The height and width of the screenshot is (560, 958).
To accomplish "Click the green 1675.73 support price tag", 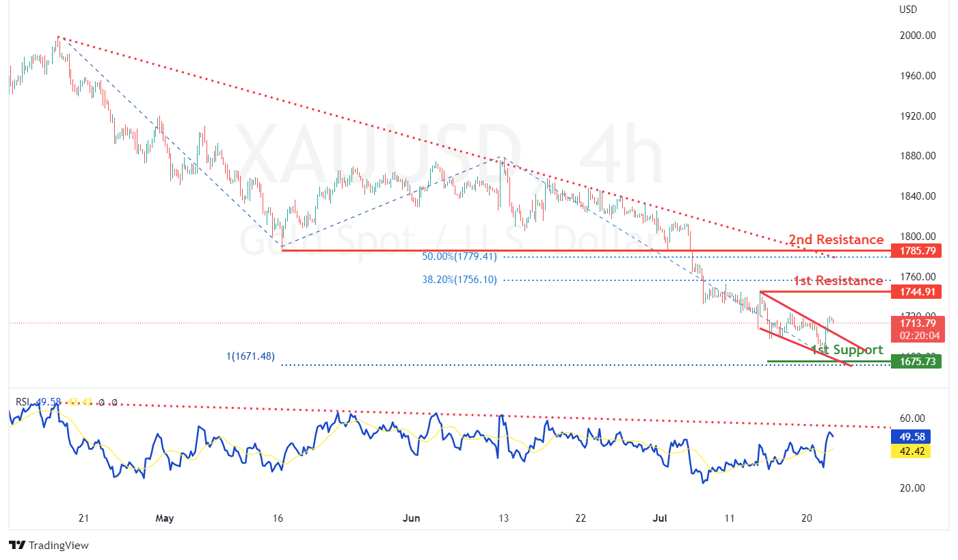I will [916, 361].
